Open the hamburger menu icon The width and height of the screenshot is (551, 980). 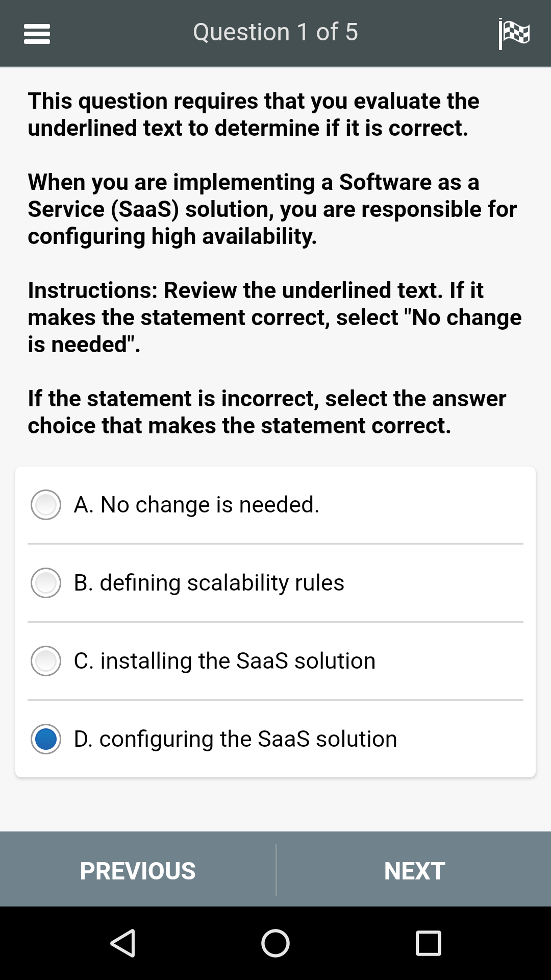[37, 34]
